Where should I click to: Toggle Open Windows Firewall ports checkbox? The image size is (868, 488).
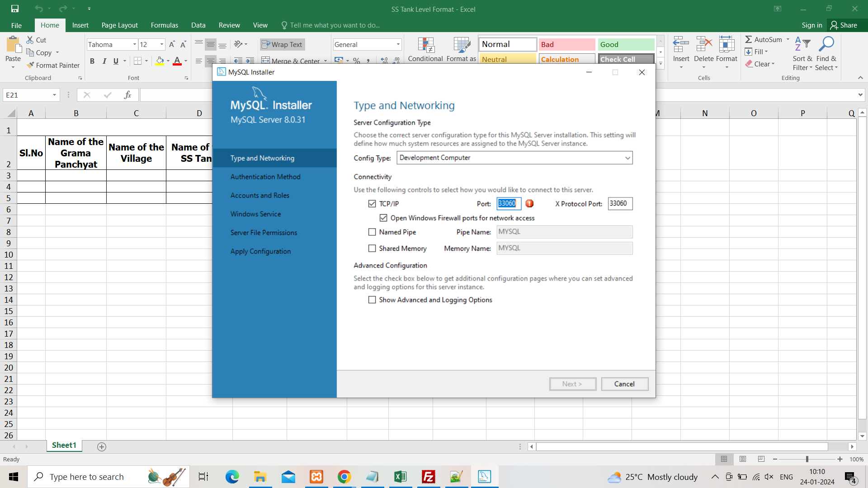tap(383, 218)
